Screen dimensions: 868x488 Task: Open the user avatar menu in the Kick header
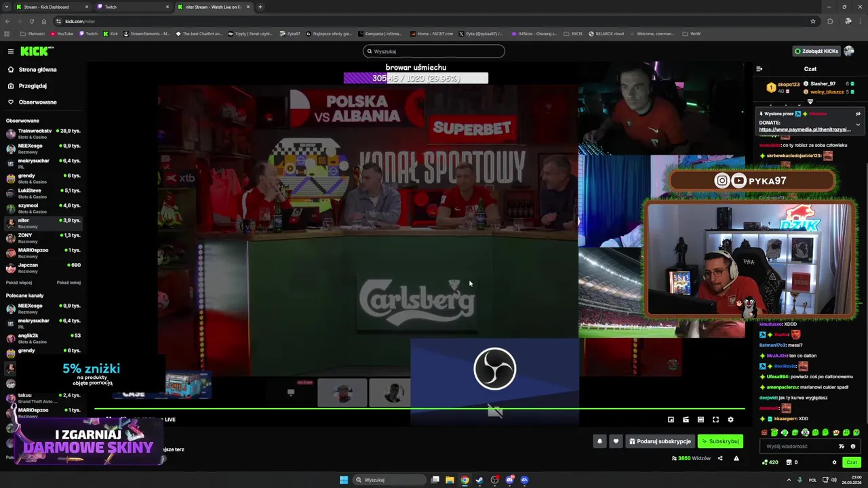[x=850, y=51]
